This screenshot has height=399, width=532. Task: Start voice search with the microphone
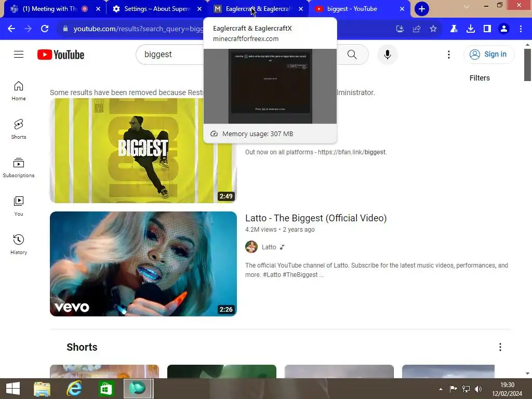(x=387, y=54)
